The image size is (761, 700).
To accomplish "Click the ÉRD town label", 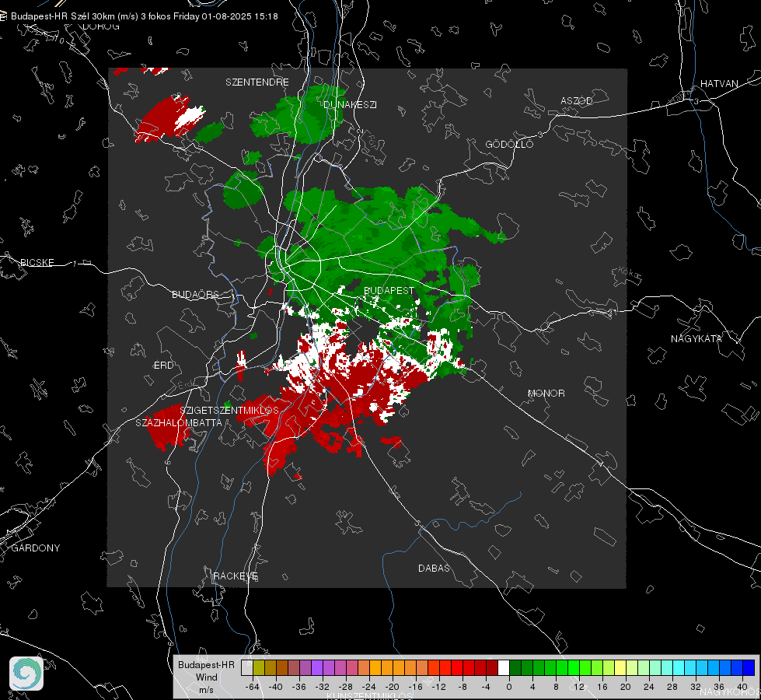I will [163, 366].
